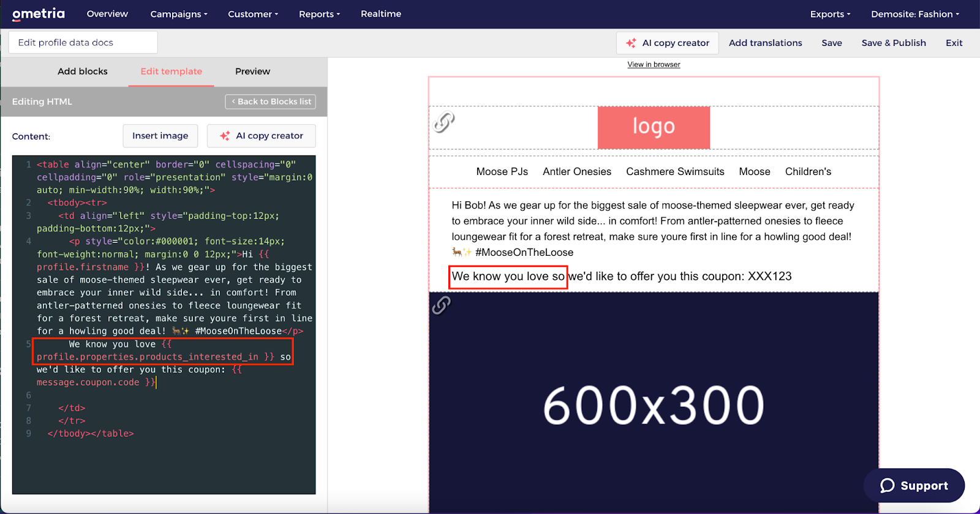Click the link icon beside the logo block
The image size is (980, 514).
(444, 122)
